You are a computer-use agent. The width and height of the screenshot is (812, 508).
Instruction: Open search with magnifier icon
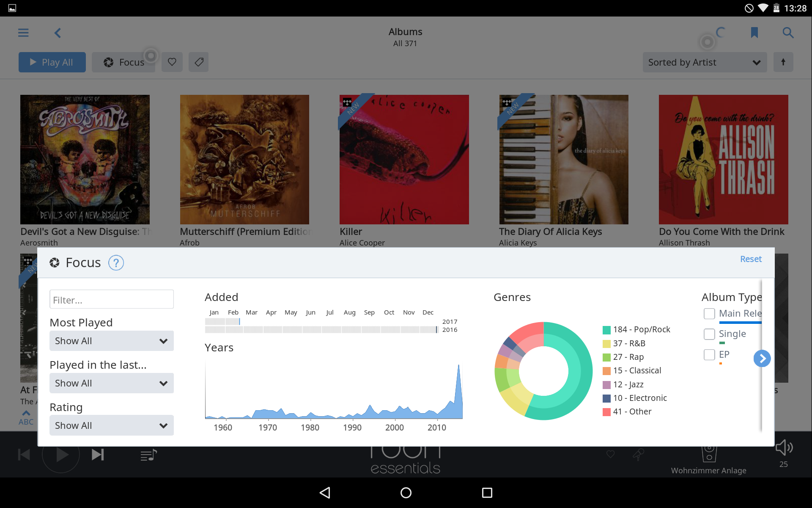tap(787, 33)
